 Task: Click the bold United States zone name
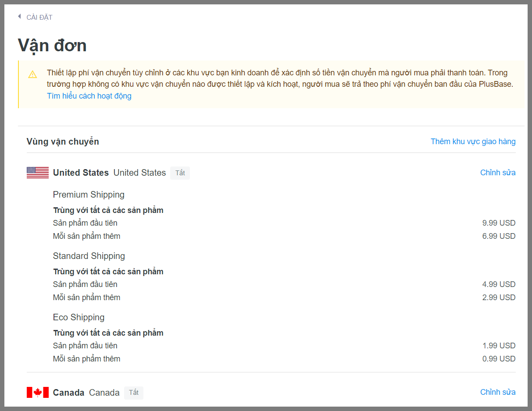click(x=81, y=173)
